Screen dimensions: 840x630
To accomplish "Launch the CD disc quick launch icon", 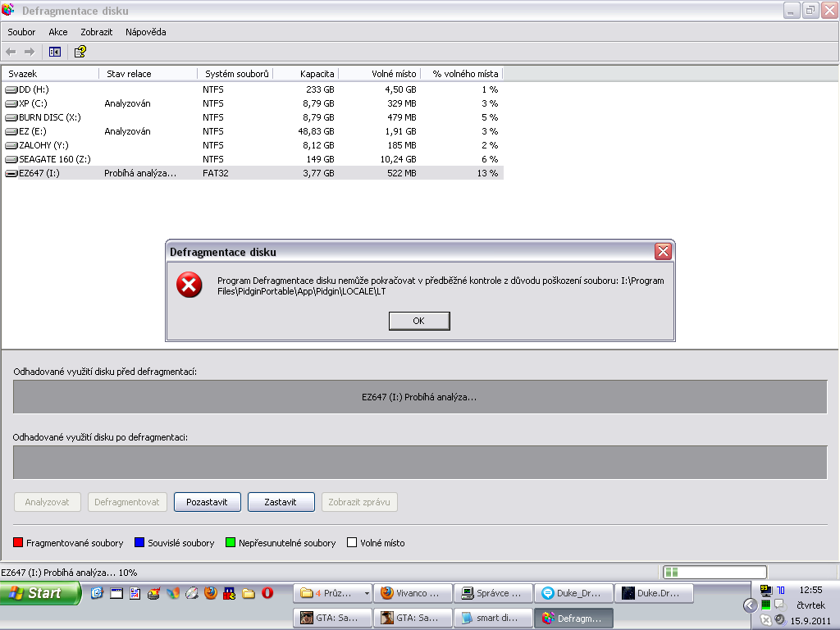I will [192, 593].
